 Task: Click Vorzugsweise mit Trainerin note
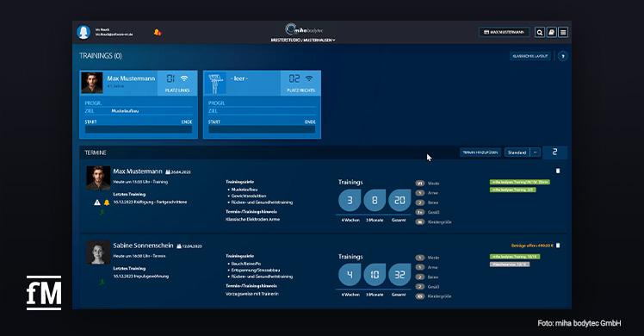coord(252,294)
